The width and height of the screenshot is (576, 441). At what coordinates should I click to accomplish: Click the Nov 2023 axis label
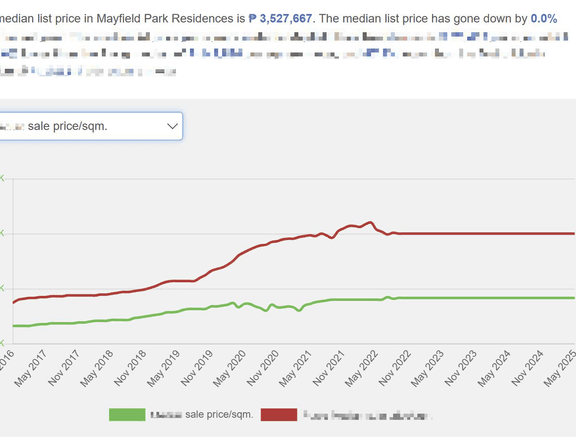(x=461, y=368)
